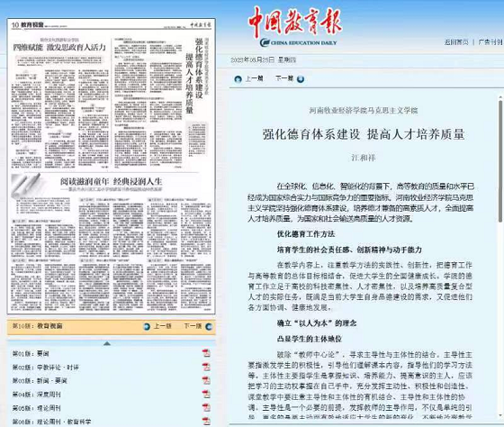Screen dimensions: 504x427
Task: Open 第05版：理论周刊 from page list
Action: coord(36,408)
